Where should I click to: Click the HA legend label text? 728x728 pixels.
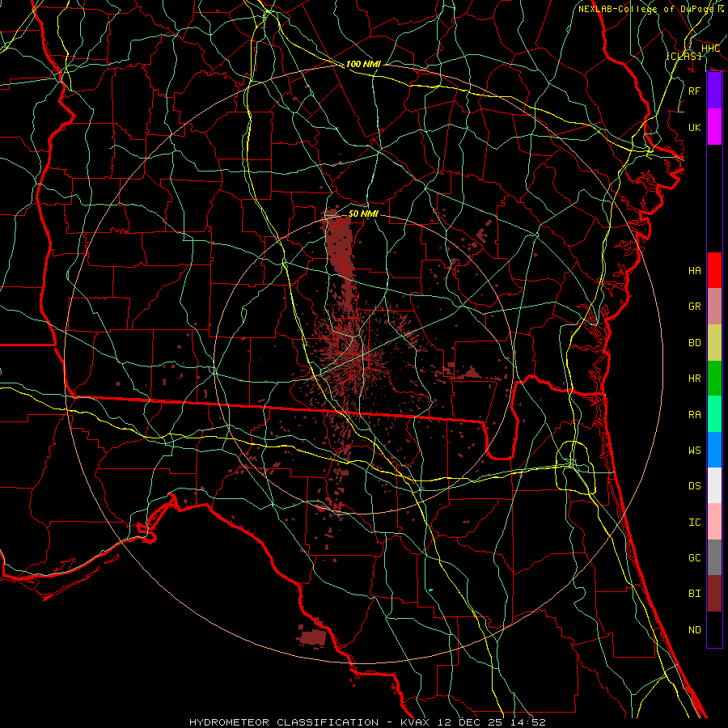click(x=695, y=270)
